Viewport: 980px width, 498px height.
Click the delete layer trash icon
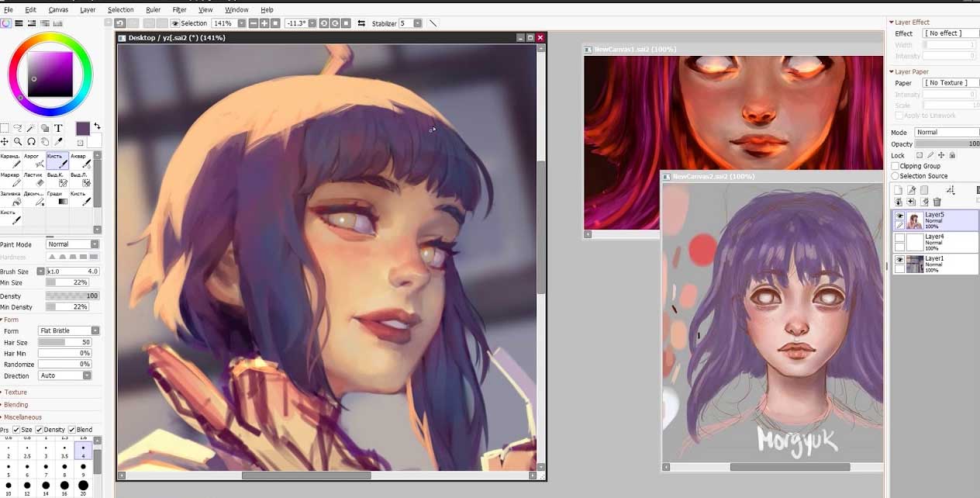point(937,202)
